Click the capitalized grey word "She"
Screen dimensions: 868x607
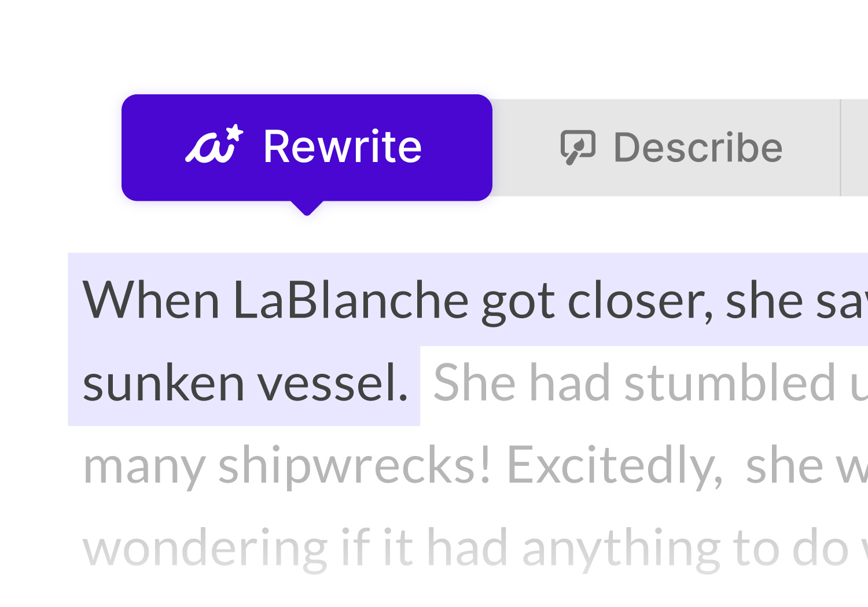tap(475, 382)
